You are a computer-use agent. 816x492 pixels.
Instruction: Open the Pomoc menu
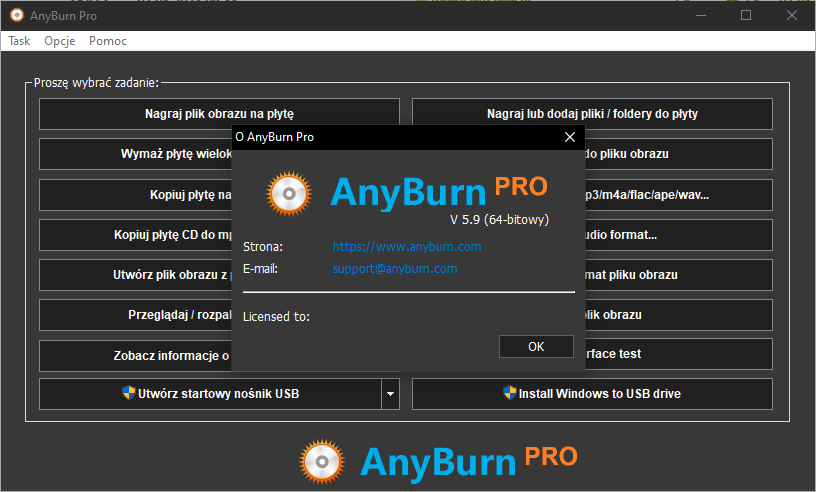tap(108, 41)
